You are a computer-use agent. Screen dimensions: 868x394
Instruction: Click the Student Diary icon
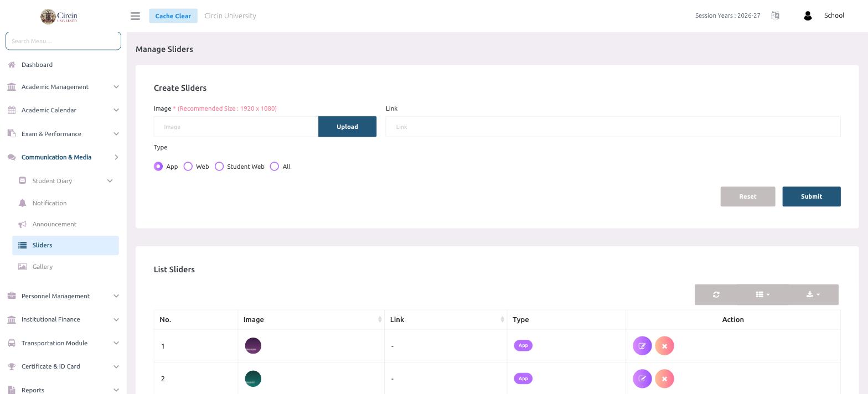coord(22,180)
